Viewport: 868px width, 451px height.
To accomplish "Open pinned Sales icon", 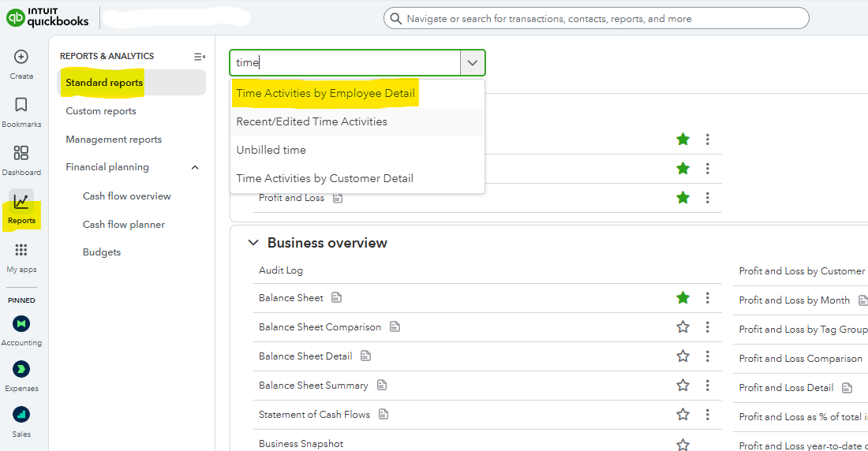I will coord(21,415).
